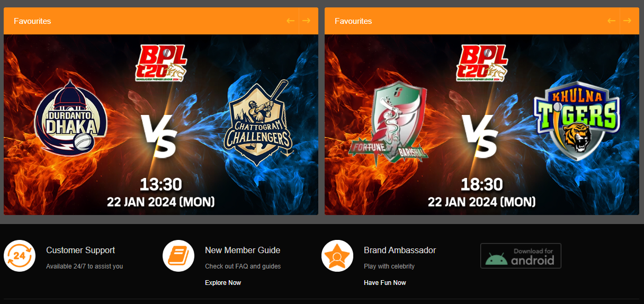The width and height of the screenshot is (644, 304).
Task: Click the 24/7 Customer Support icon
Action: [x=20, y=256]
